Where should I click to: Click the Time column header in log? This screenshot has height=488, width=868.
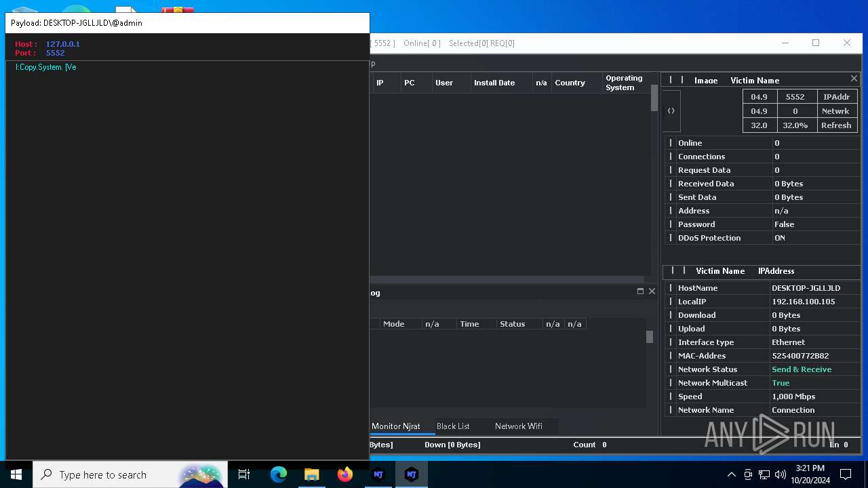[x=476, y=324]
